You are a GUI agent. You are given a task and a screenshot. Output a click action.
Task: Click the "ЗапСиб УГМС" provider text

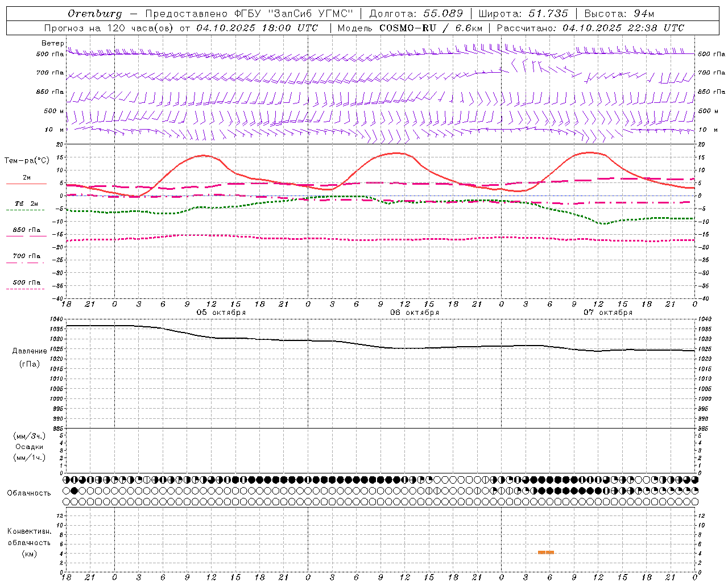point(310,14)
